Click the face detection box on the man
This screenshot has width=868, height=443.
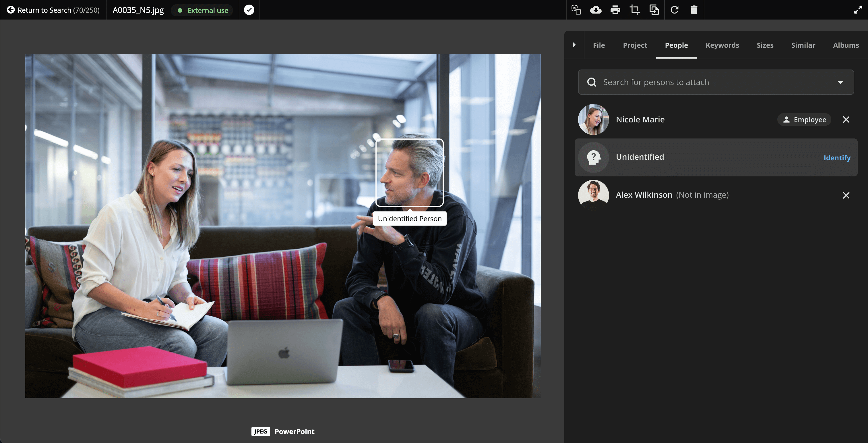coord(409,172)
